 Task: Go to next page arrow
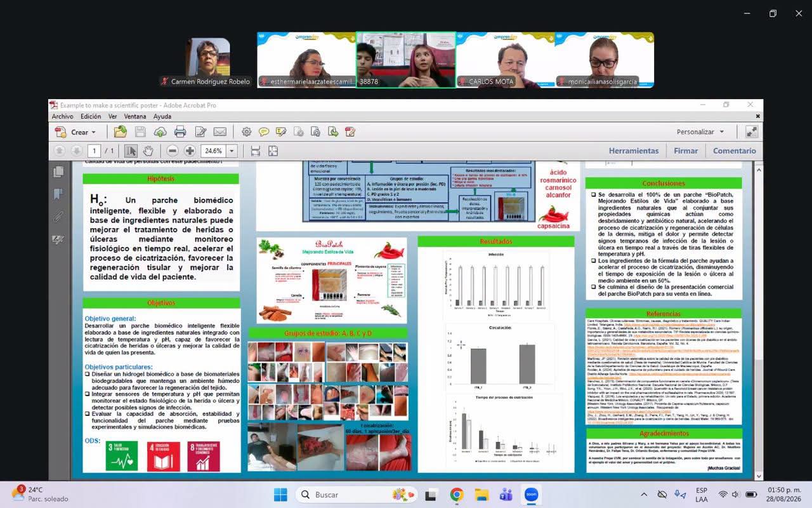click(x=76, y=150)
